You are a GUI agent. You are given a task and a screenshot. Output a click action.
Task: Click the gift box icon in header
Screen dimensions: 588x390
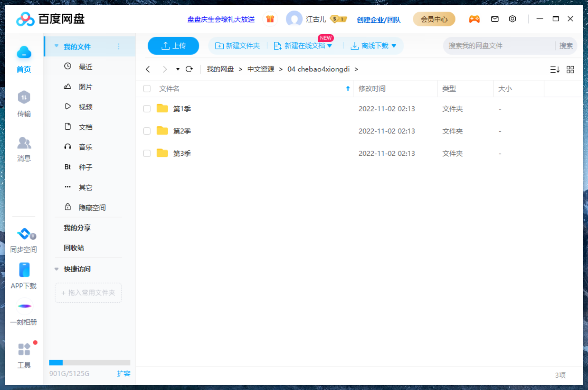pos(270,19)
